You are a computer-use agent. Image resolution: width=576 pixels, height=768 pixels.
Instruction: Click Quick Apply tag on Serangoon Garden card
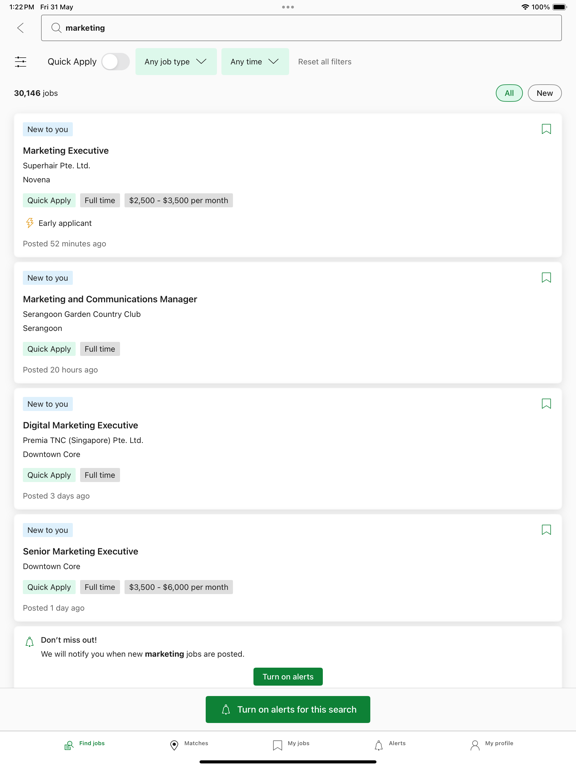point(49,349)
